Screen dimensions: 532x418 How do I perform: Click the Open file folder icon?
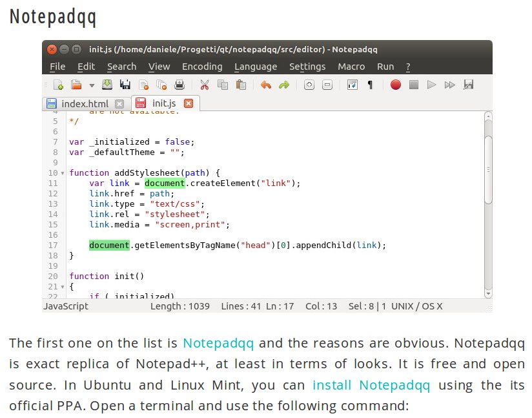[x=76, y=85]
